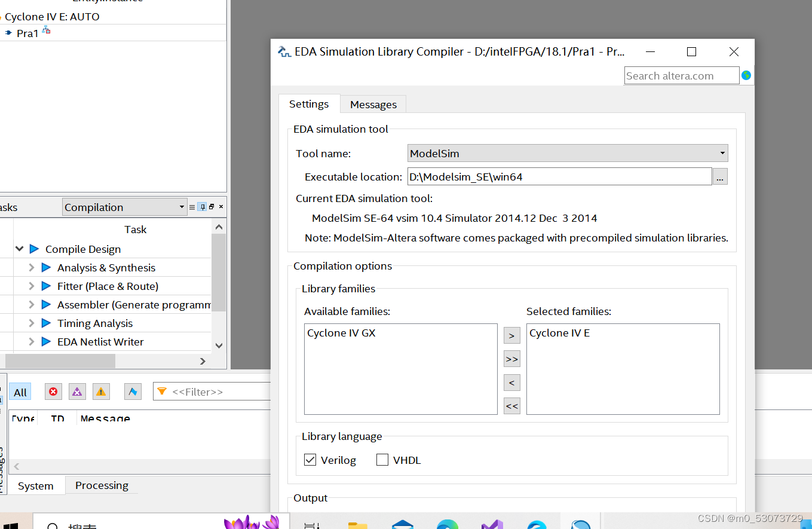Open the Compilation flow dropdown
The width and height of the screenshot is (812, 529).
(124, 207)
